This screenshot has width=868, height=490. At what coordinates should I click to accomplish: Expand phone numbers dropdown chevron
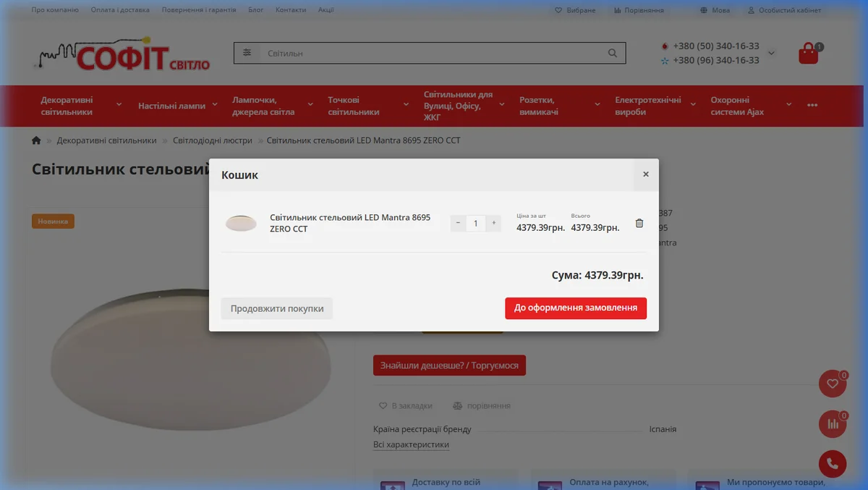point(771,53)
